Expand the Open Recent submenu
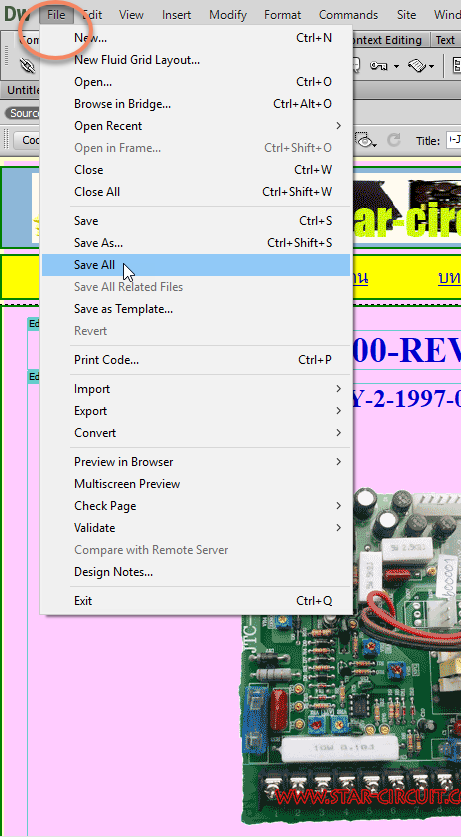 pos(196,126)
